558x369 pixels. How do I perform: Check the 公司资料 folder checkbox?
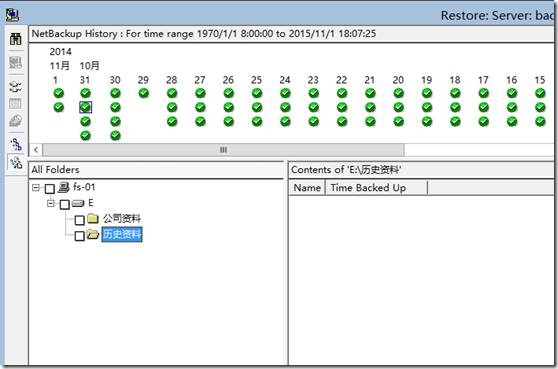[x=80, y=220]
